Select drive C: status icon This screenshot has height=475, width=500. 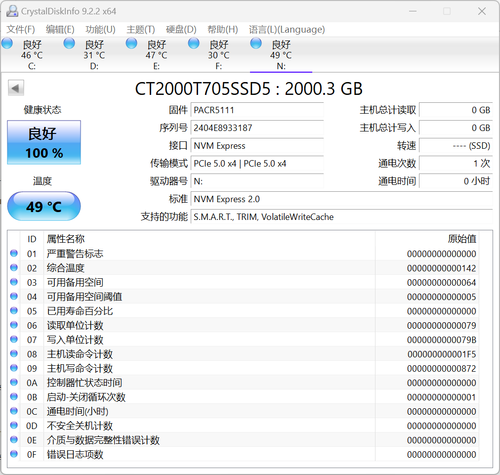(7, 44)
